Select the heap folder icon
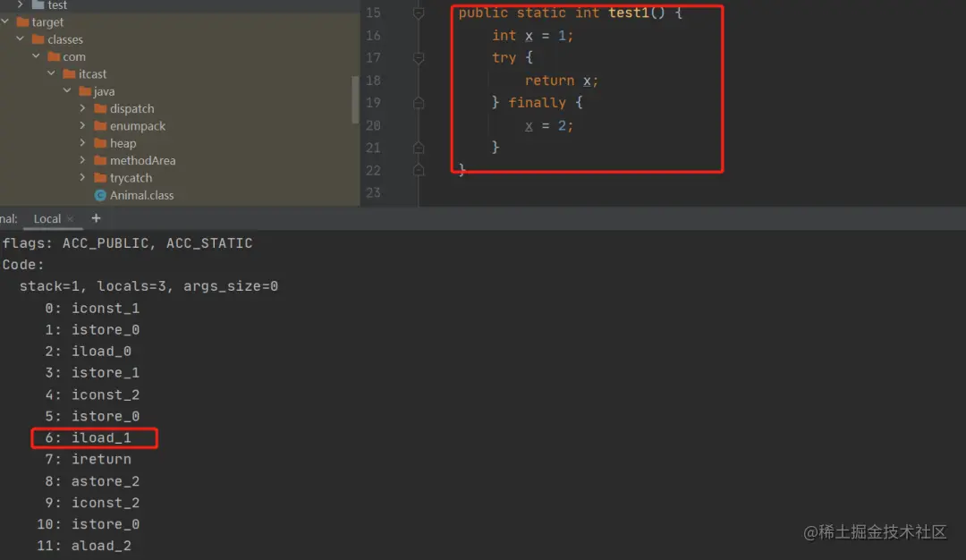The height and width of the screenshot is (560, 966). point(100,143)
